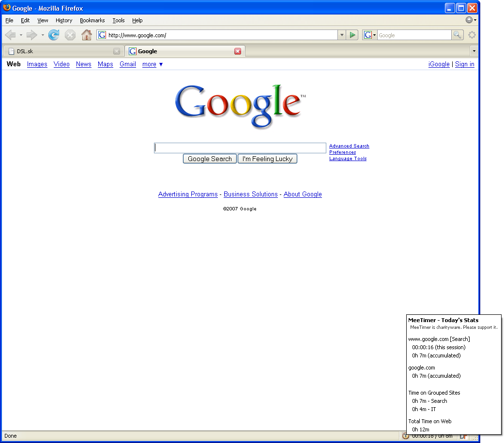Click the toolbar Google search field
The height and width of the screenshot is (443, 504).
click(x=414, y=35)
